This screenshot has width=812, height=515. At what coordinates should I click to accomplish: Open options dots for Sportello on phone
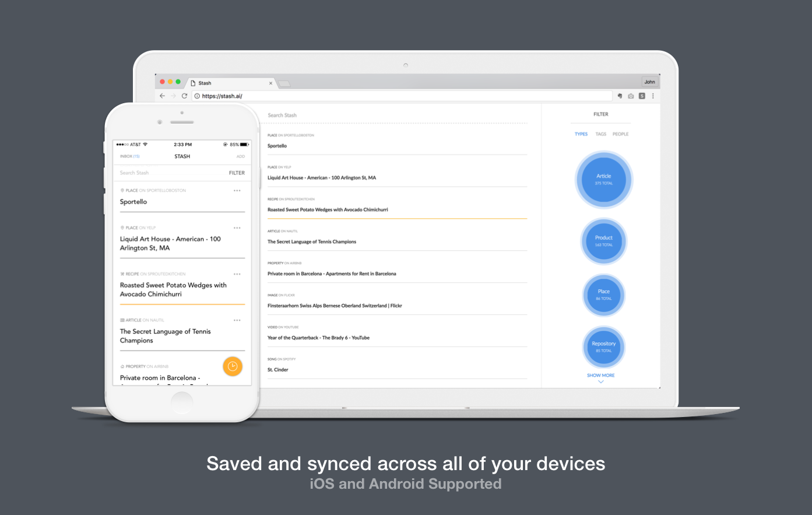tap(237, 191)
